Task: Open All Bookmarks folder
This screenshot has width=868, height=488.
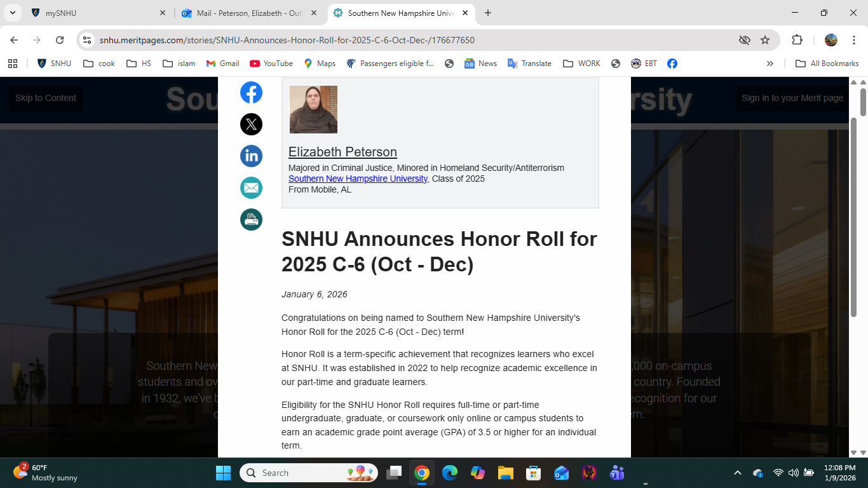Action: [828, 64]
